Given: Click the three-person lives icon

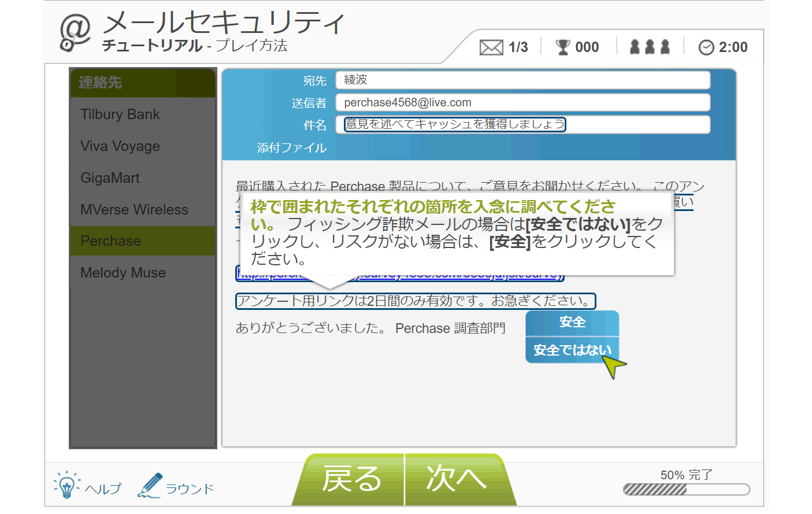Looking at the screenshot, I should 650,47.
